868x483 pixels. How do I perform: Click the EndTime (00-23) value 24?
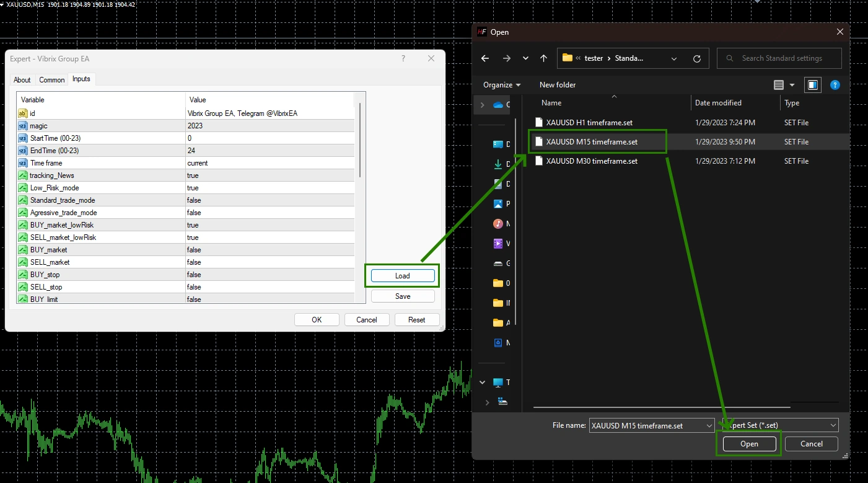191,151
